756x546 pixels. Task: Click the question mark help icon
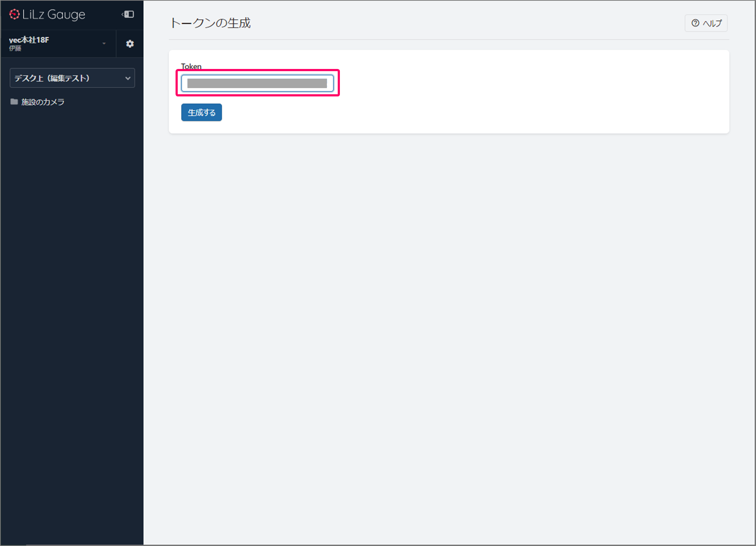695,23
